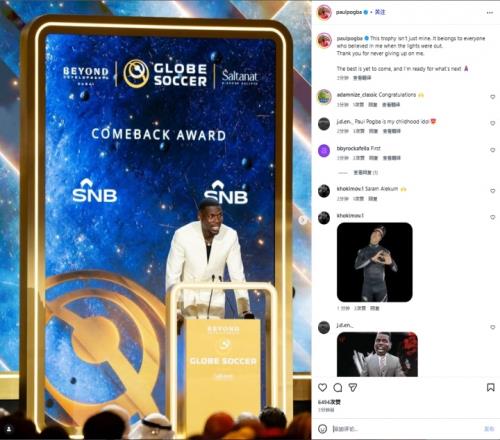The width and height of the screenshot is (500, 440).
Task: Open the emoji picker in comment box
Action: (x=322, y=429)
